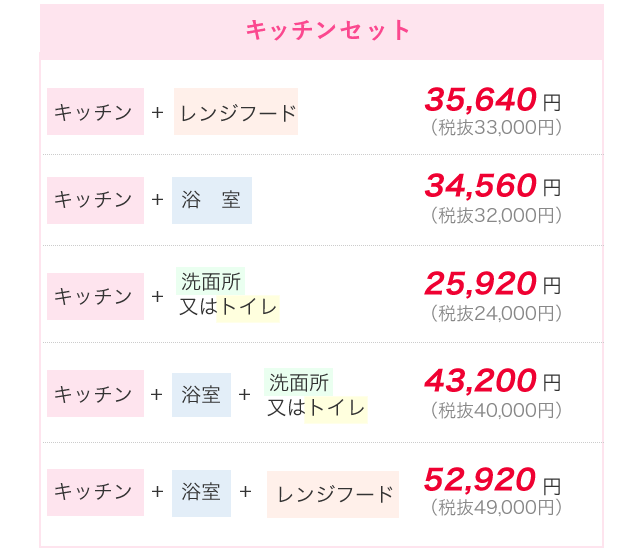Screen dimensions: 640x548
Task: Click レンジフード label in the 52,920円 row
Action: (333, 494)
